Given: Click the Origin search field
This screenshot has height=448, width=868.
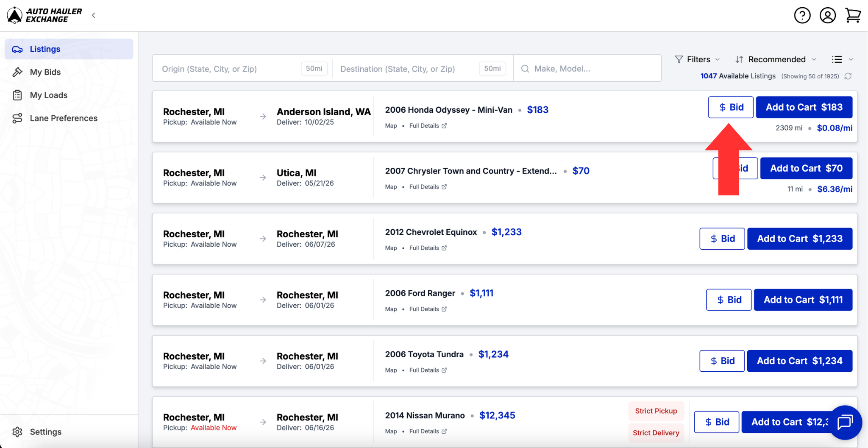Looking at the screenshot, I should click(229, 69).
